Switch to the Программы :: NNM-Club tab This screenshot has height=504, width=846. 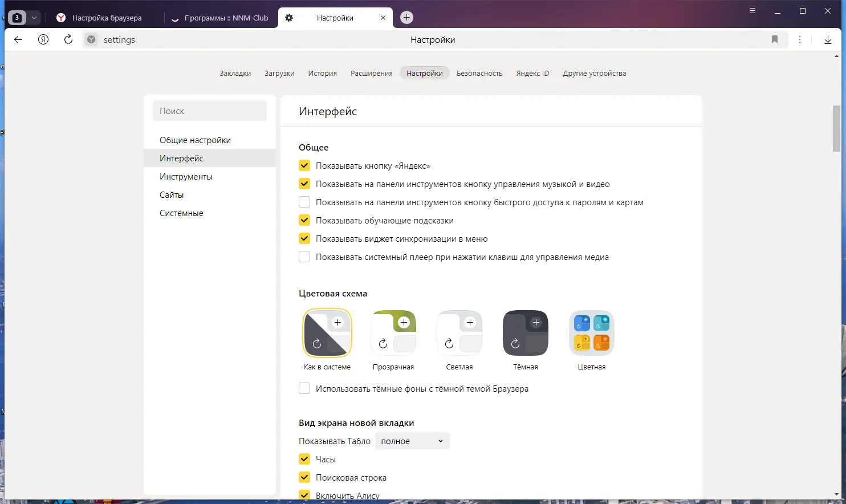(x=221, y=18)
